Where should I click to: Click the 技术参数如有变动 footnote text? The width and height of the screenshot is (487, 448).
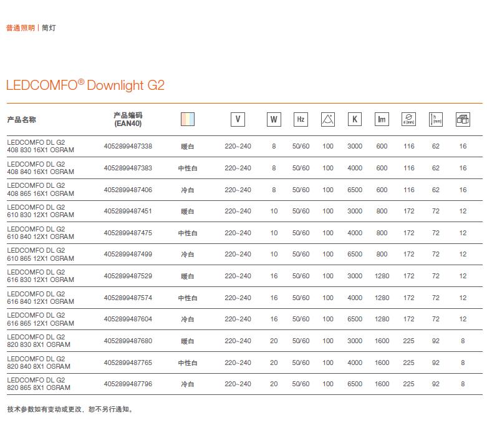click(70, 409)
